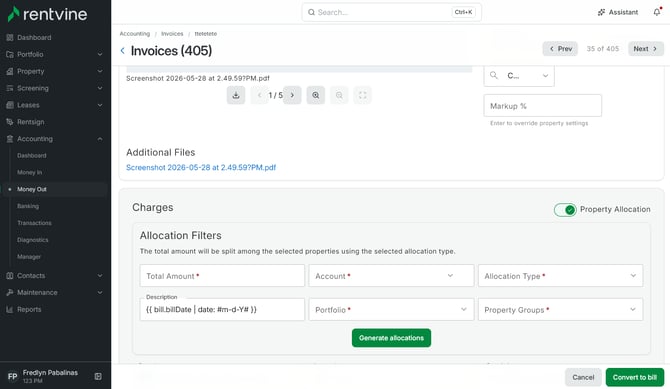The height and width of the screenshot is (389, 670).
Task: Collapse sidebar using bottom panel icon
Action: tap(98, 376)
